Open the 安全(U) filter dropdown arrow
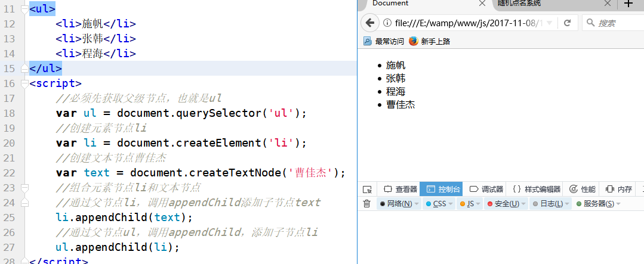This screenshot has height=264, width=644. tap(524, 204)
